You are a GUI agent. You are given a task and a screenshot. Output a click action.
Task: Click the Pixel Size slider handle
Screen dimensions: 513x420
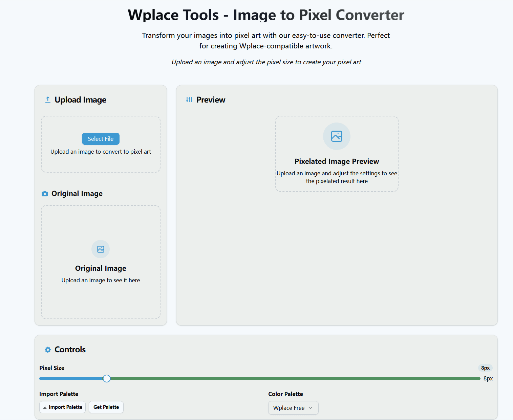click(107, 378)
